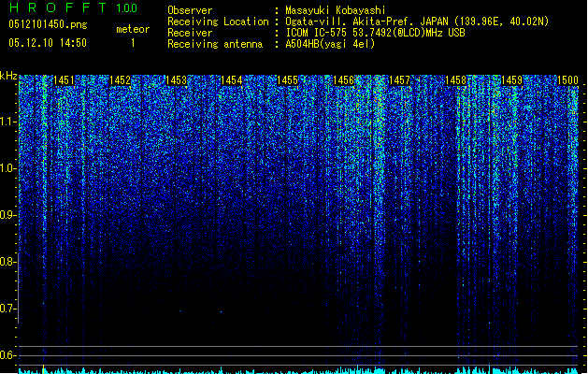This screenshot has width=588, height=374.
Task: Click the date stamp 05.12.10 14:50
Action: (48, 43)
